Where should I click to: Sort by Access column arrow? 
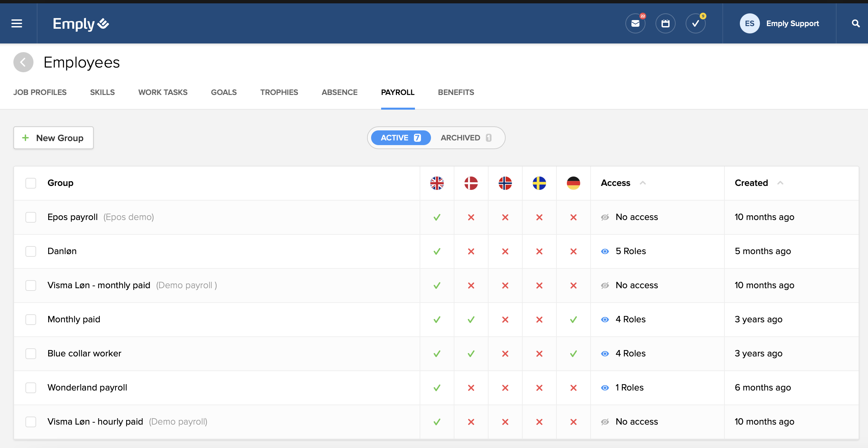(642, 183)
